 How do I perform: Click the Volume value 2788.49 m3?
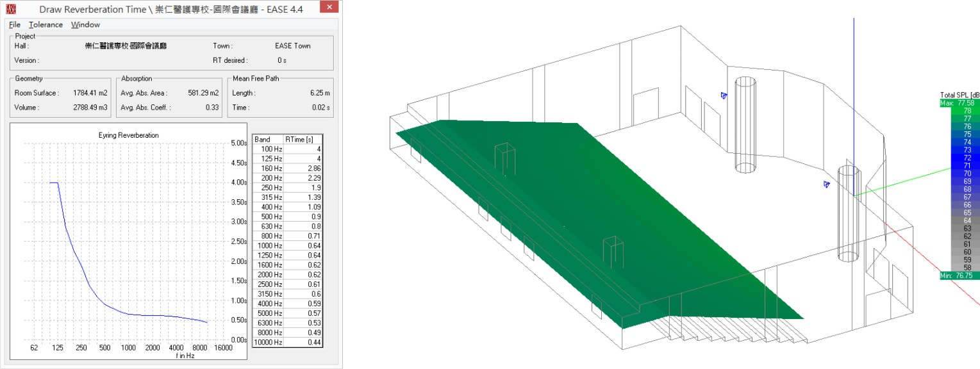pos(91,108)
